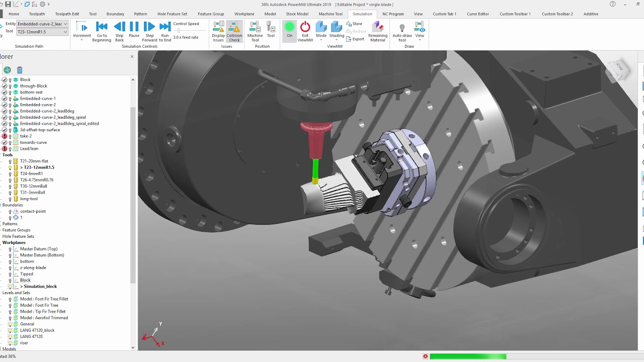Screen dimensions: 644x362
Task: Open the Display Issues panel
Action: (218, 29)
